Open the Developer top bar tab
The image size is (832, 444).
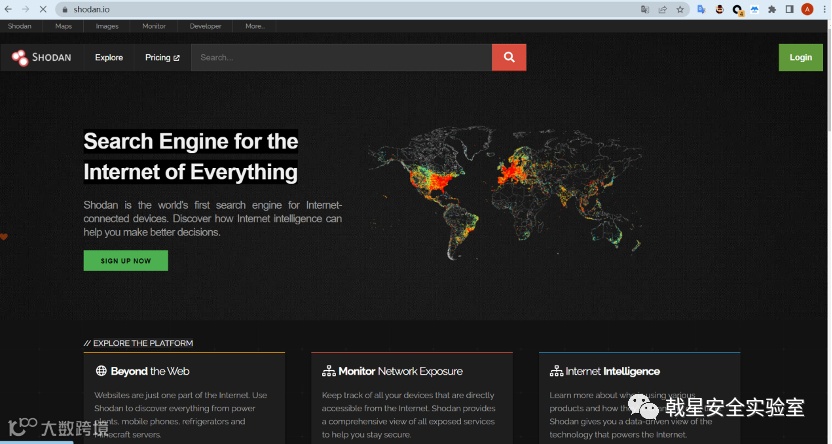(x=205, y=26)
